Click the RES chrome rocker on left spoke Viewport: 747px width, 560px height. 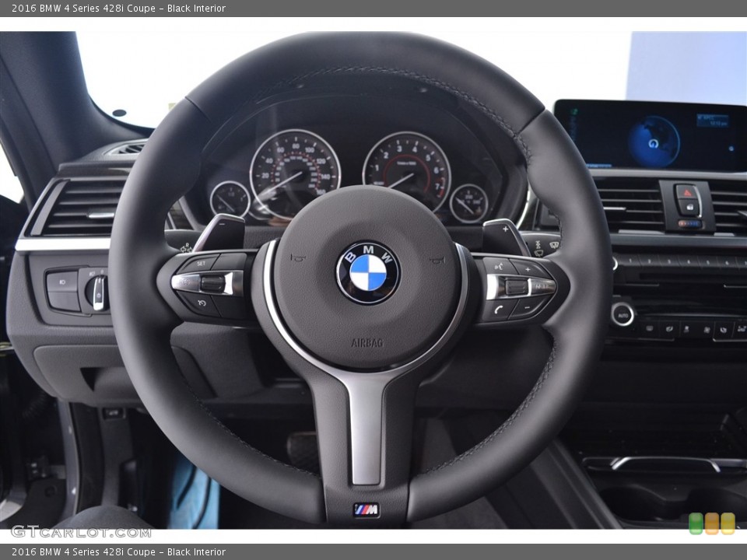pos(185,282)
